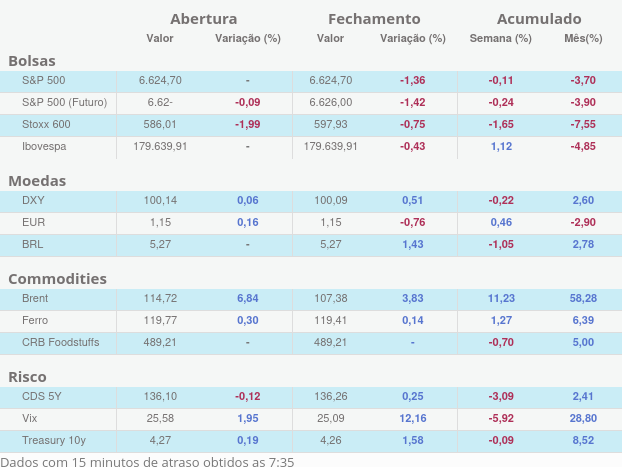This screenshot has height=467, width=622.
Task: Select the S&P 500 (Futuro) row label
Action: point(64,102)
